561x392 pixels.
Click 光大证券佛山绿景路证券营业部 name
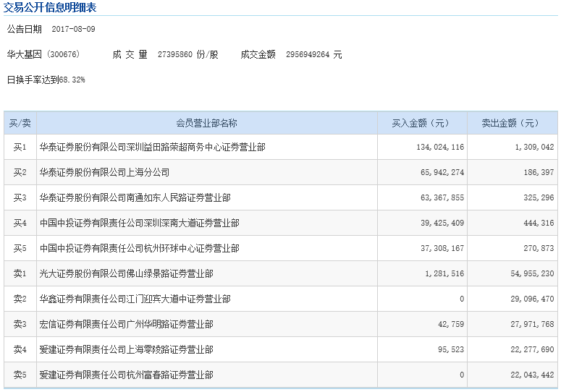126,273
